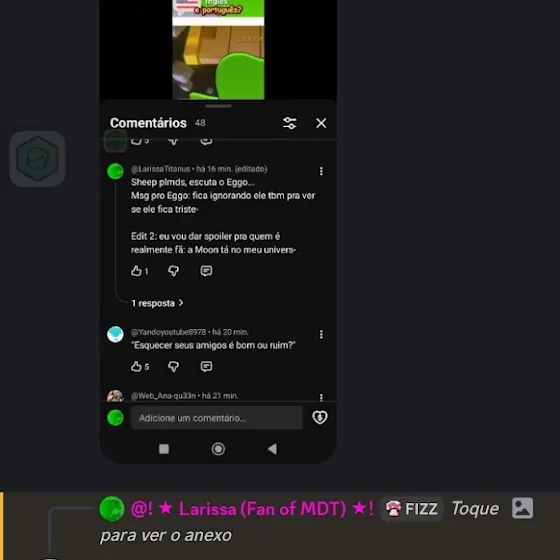The image size is (560, 560).
Task: Open the image attachment icon in reply
Action: pyautogui.click(x=522, y=508)
